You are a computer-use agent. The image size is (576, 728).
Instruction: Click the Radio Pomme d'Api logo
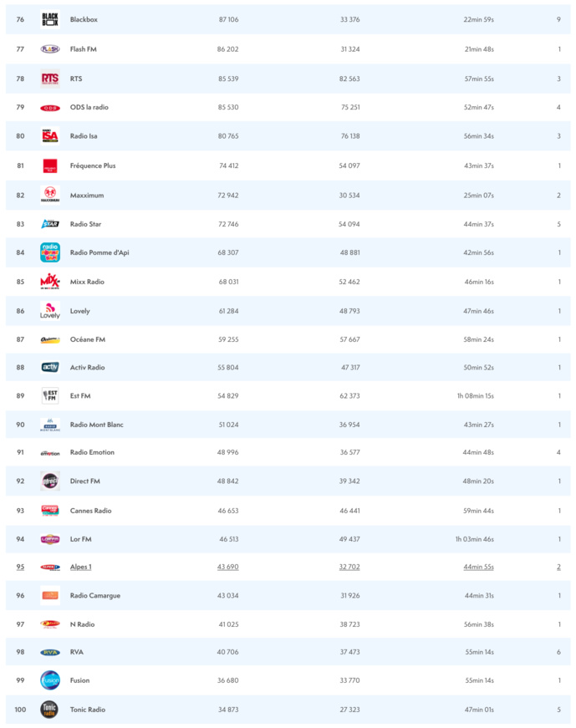click(x=50, y=252)
